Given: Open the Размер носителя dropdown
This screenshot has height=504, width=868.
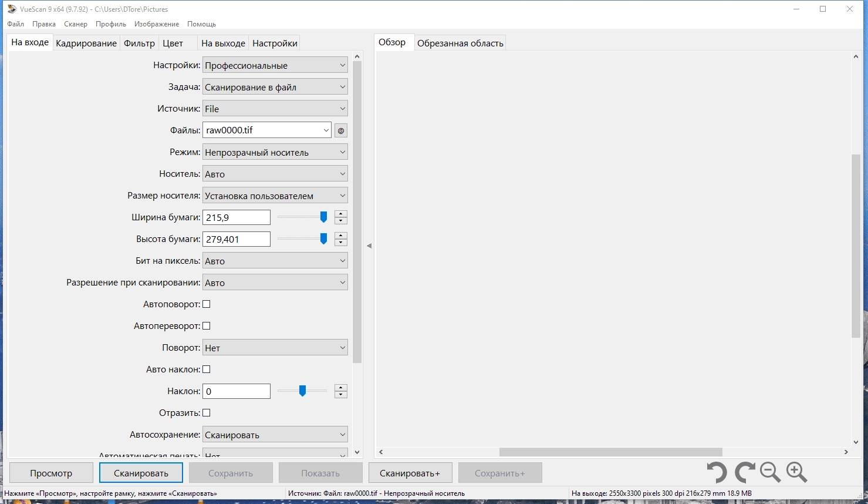Looking at the screenshot, I should coord(275,196).
